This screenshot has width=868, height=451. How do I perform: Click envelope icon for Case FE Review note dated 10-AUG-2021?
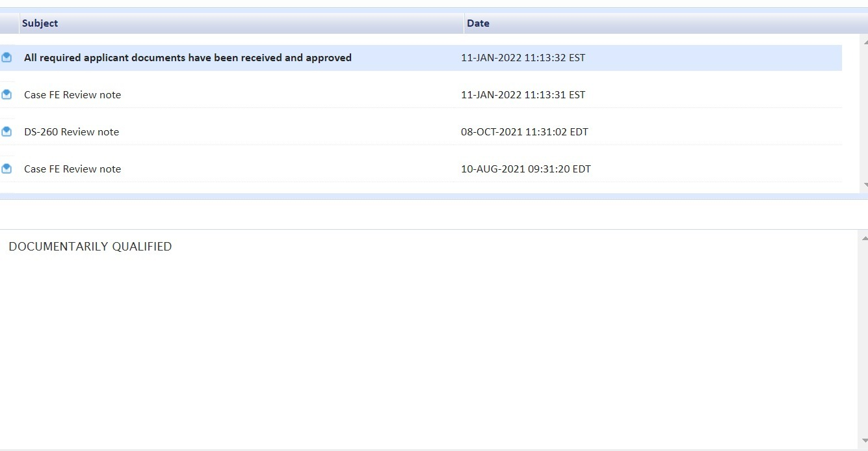pos(7,169)
